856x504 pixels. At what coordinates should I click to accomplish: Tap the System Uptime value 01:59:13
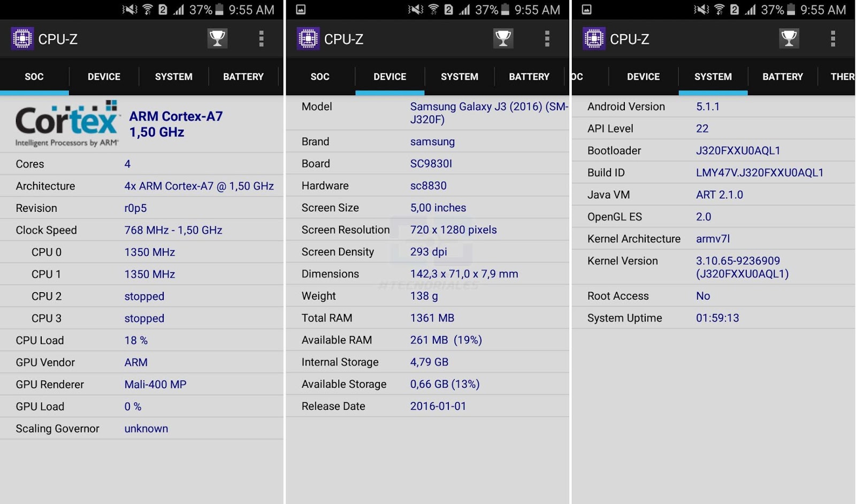pyautogui.click(x=717, y=318)
